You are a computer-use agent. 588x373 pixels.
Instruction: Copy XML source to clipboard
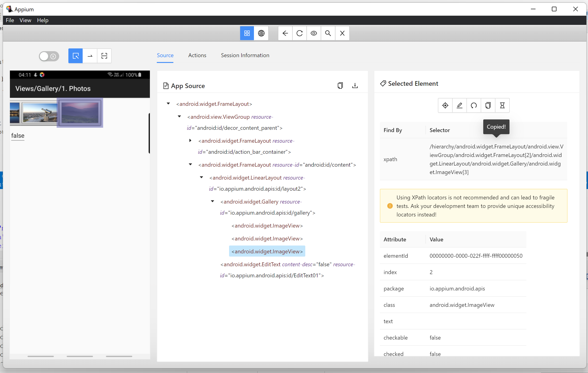(x=340, y=86)
